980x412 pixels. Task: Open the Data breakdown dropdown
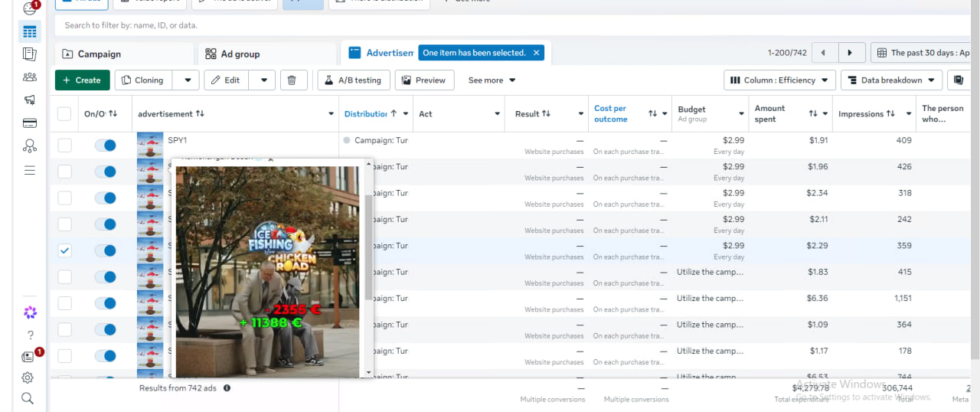tap(891, 80)
